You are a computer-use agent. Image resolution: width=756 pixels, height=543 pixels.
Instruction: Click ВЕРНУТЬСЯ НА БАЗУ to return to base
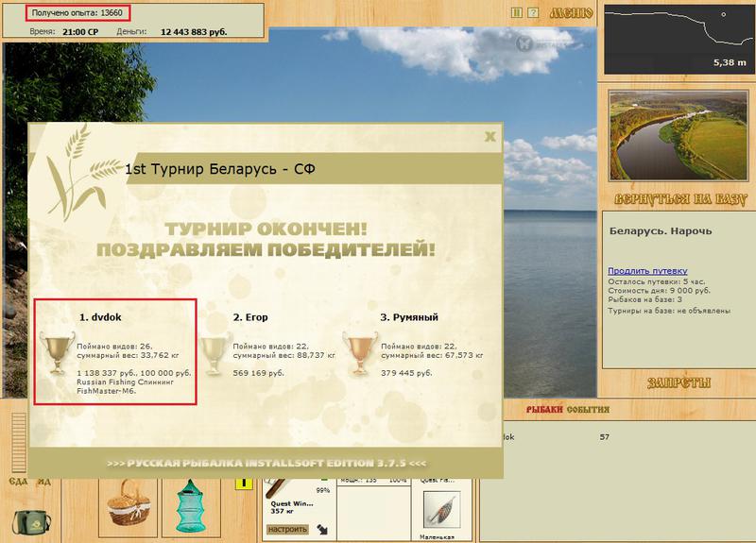click(x=680, y=199)
